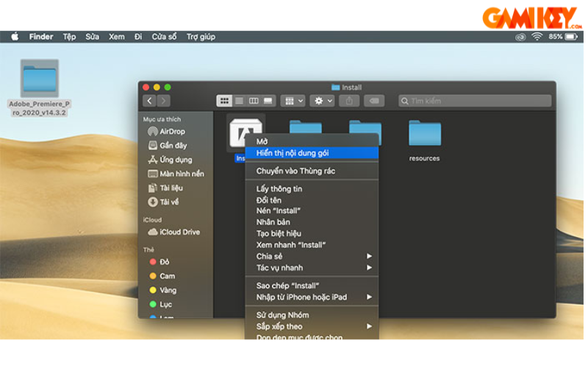Select the Cam orange tag
This screenshot has height=368, width=588.
pyautogui.click(x=162, y=276)
